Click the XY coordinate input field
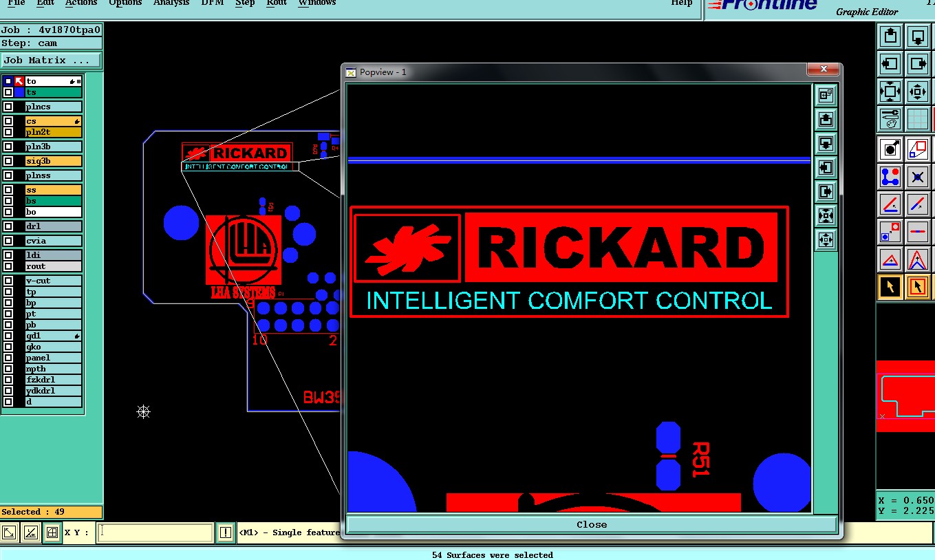The height and width of the screenshot is (560, 935). 155,532
